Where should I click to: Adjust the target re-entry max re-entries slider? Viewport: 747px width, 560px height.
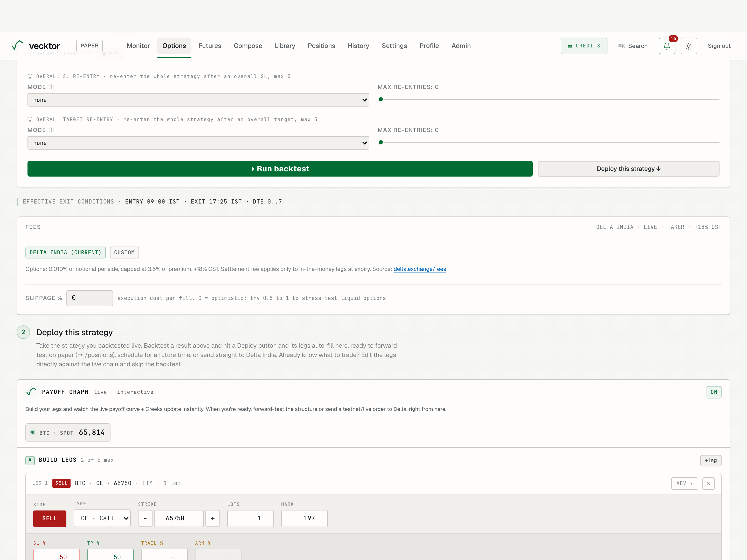(549, 142)
